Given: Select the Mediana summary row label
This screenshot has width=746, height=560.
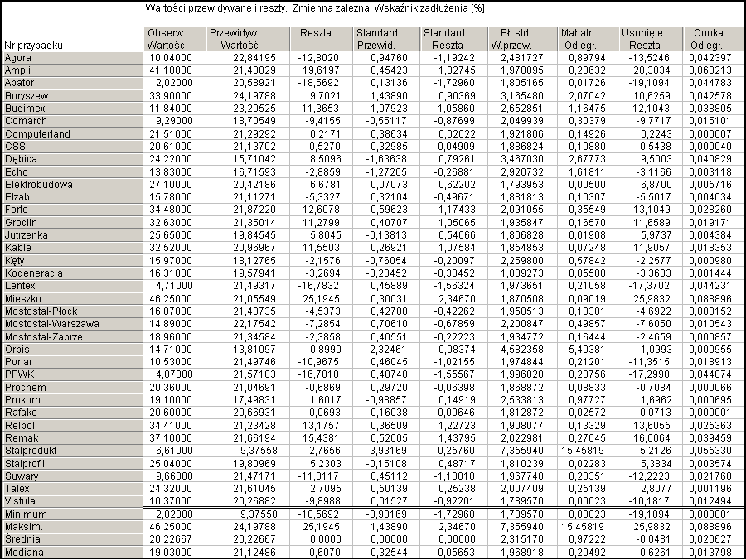Looking at the screenshot, I should pos(72,553).
